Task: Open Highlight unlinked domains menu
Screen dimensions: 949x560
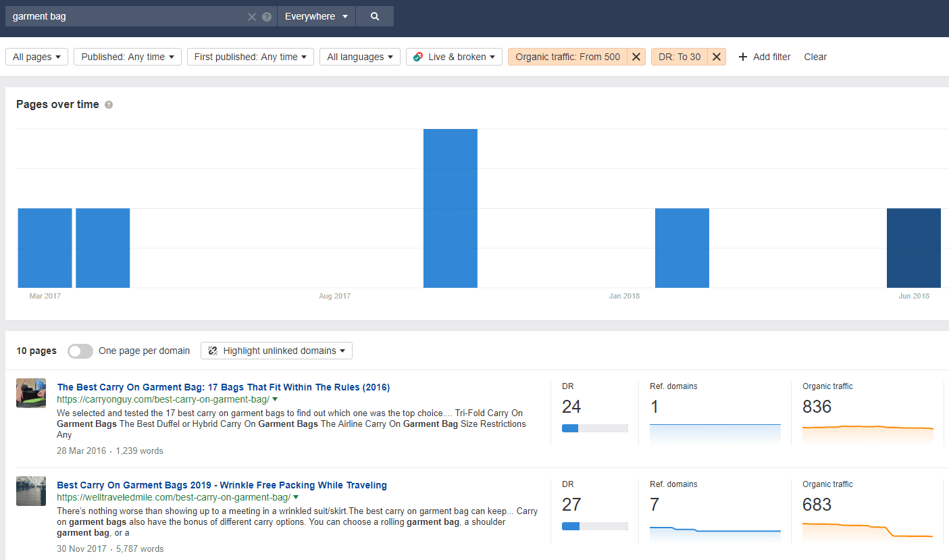Action: (276, 351)
